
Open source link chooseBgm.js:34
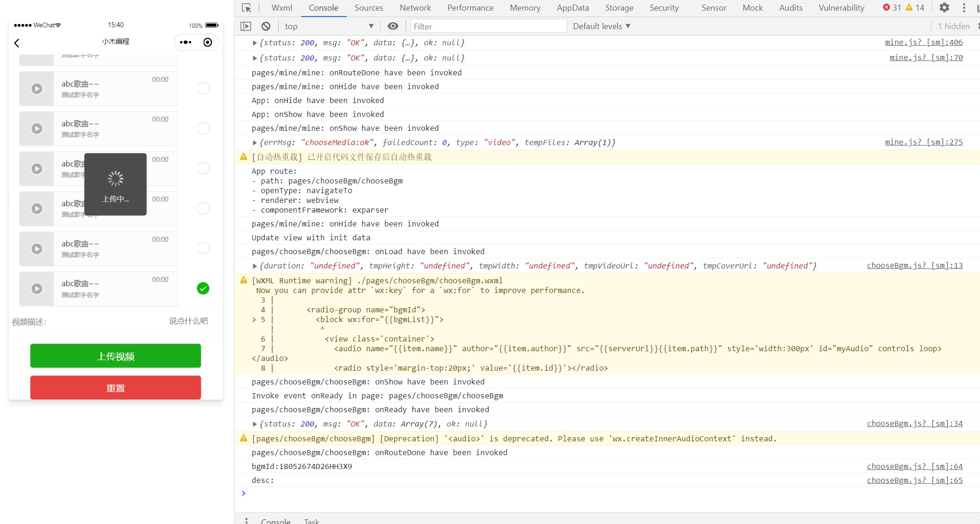[915, 424]
